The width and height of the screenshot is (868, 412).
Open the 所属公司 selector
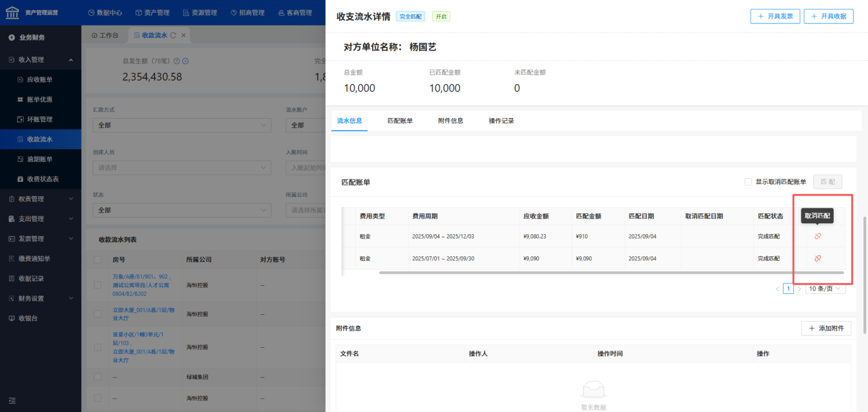[306, 210]
